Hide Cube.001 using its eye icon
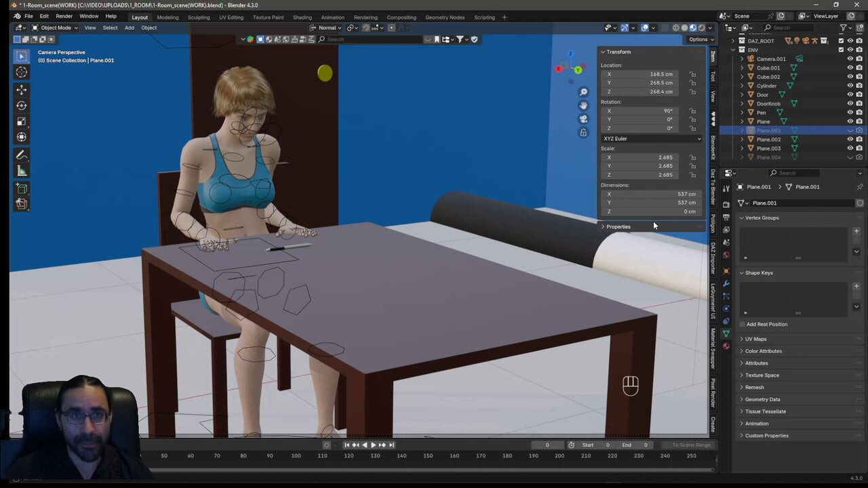The width and height of the screenshot is (868, 488). [850, 68]
